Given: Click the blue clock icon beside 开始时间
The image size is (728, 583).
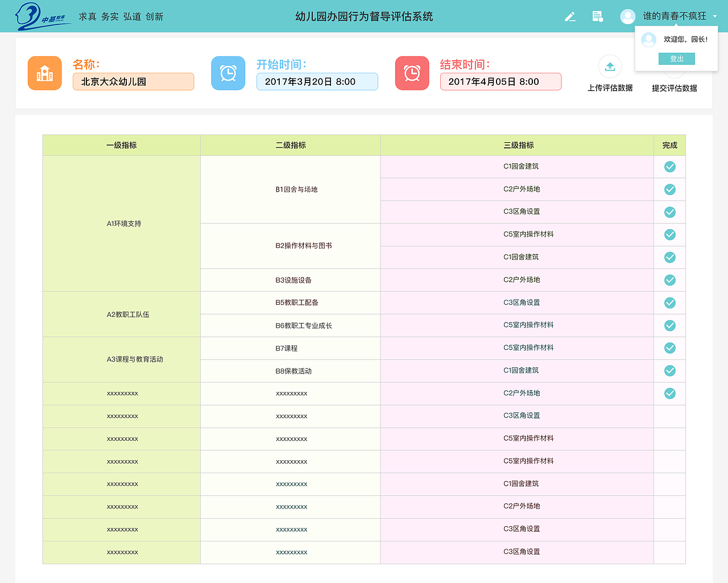Looking at the screenshot, I should pyautogui.click(x=228, y=73).
